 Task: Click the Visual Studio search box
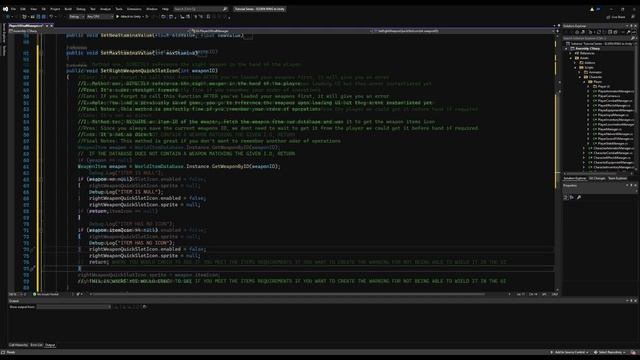(200, 9)
